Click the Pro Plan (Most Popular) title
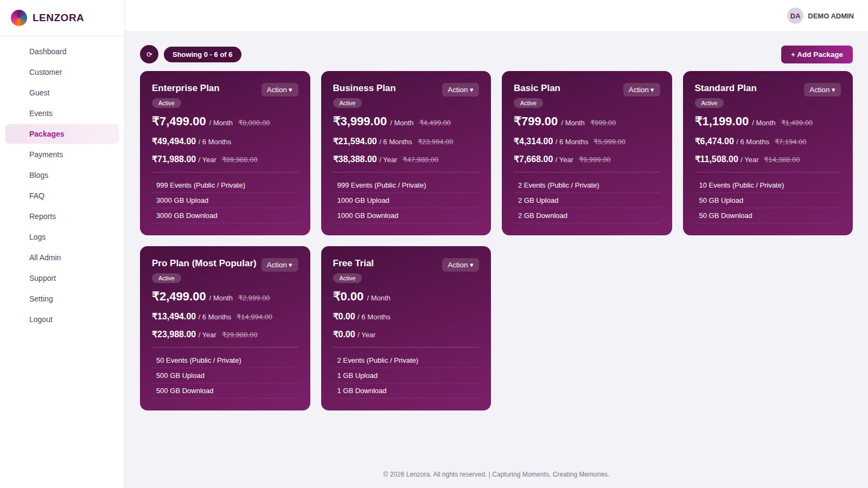 [x=204, y=263]
